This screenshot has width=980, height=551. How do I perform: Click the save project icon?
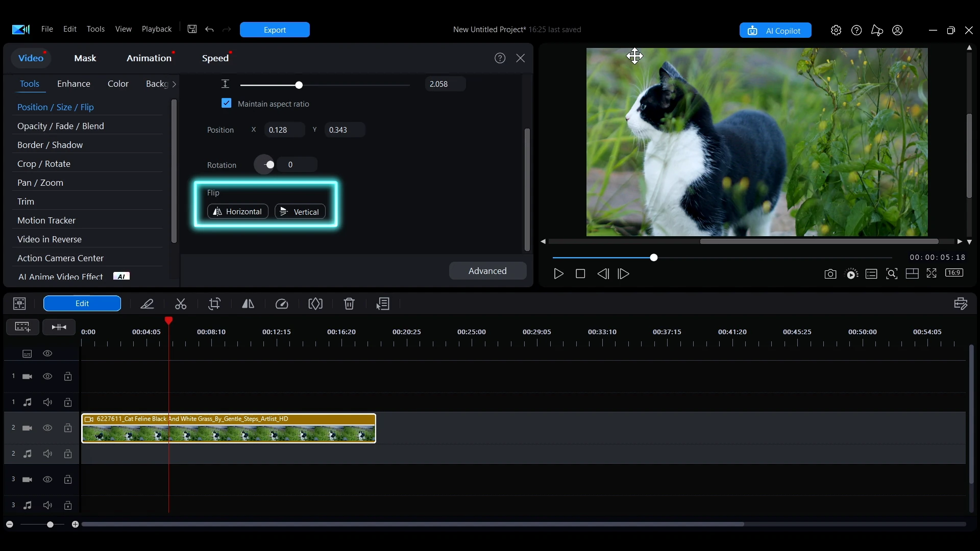pos(192,29)
